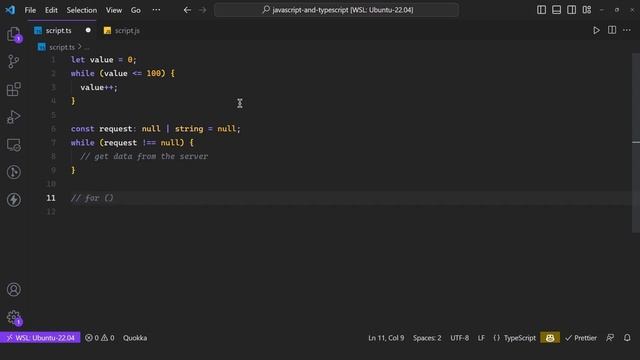The image size is (640, 360).
Task: Click line number 6 in the gutter
Action: [53, 129]
